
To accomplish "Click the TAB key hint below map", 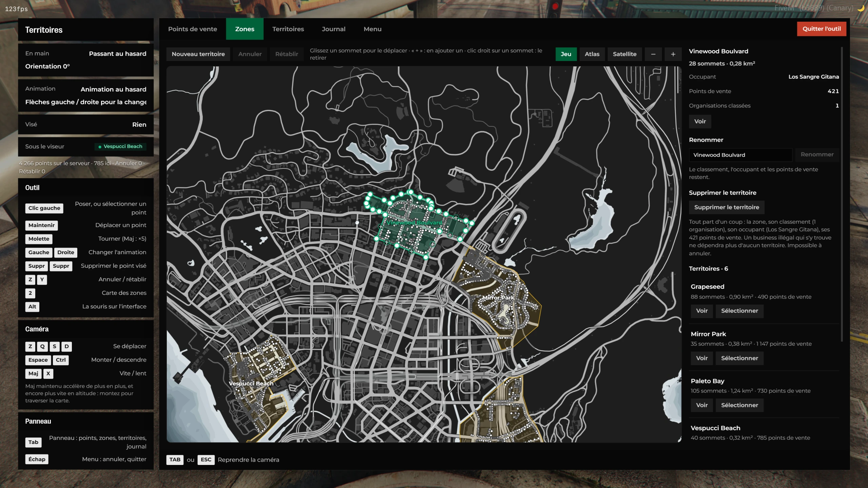I will (x=175, y=460).
